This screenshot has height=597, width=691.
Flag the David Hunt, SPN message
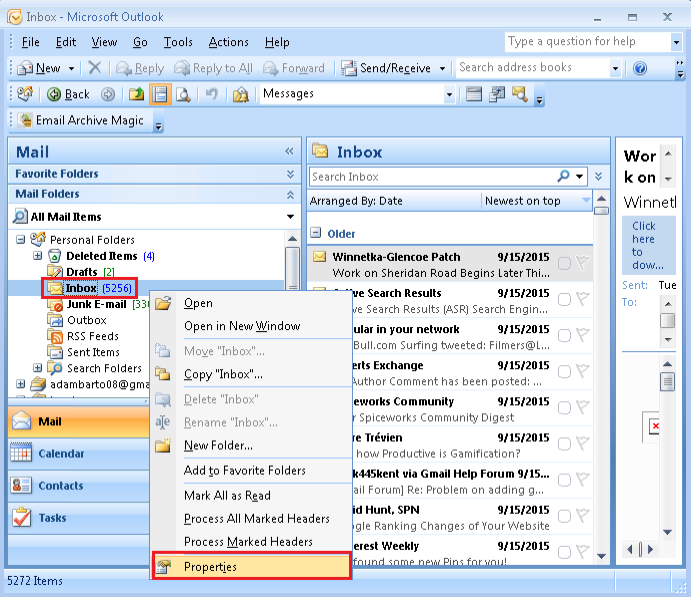pyautogui.click(x=583, y=516)
